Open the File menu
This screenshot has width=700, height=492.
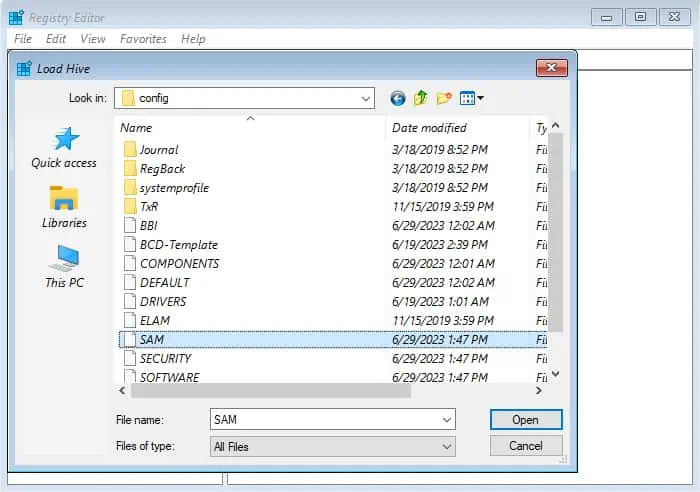tap(23, 39)
